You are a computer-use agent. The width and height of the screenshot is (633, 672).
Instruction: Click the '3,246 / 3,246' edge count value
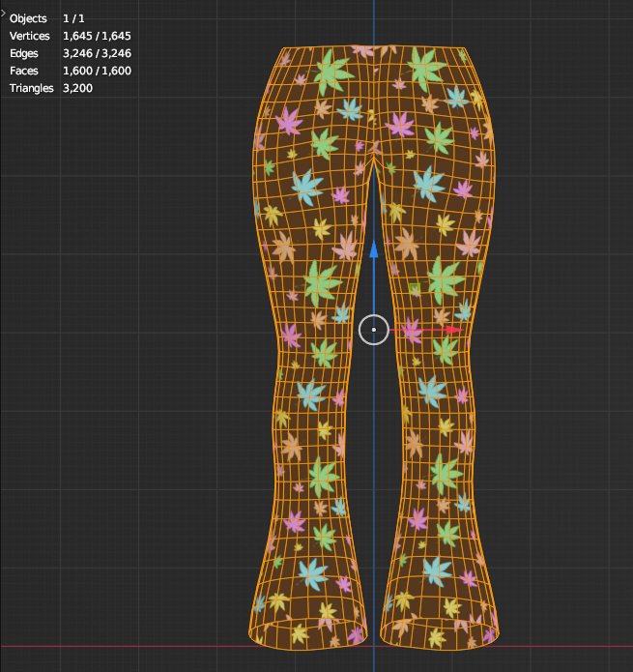[x=97, y=53]
